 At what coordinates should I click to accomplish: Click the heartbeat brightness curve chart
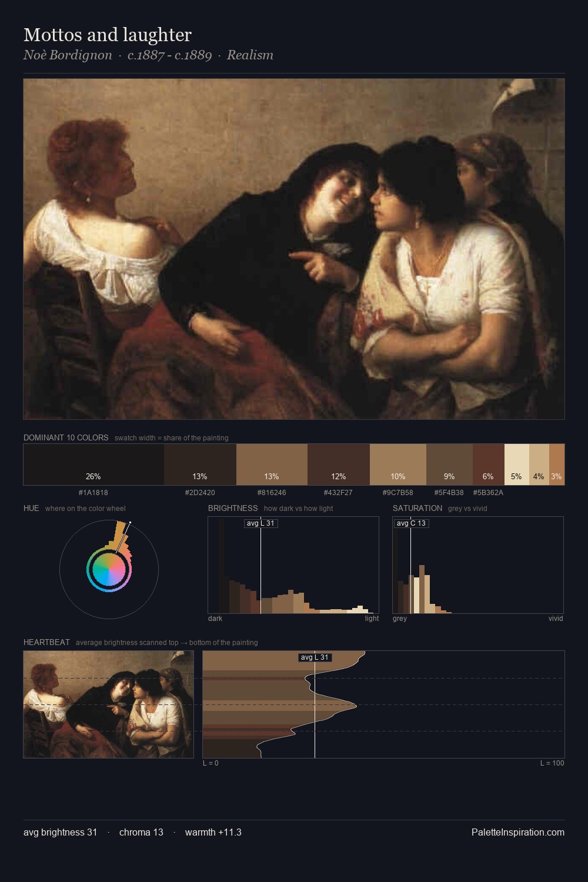(x=383, y=704)
